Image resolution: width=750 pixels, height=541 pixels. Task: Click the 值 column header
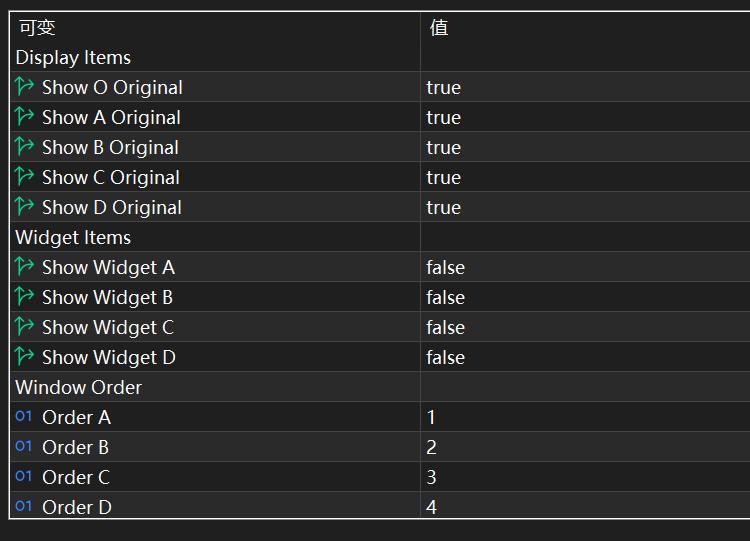(x=439, y=27)
